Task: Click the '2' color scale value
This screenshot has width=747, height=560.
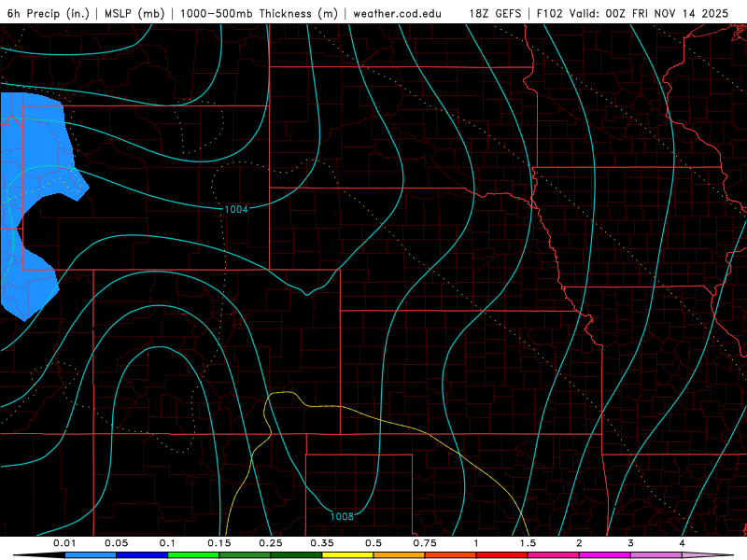Action: (x=579, y=543)
